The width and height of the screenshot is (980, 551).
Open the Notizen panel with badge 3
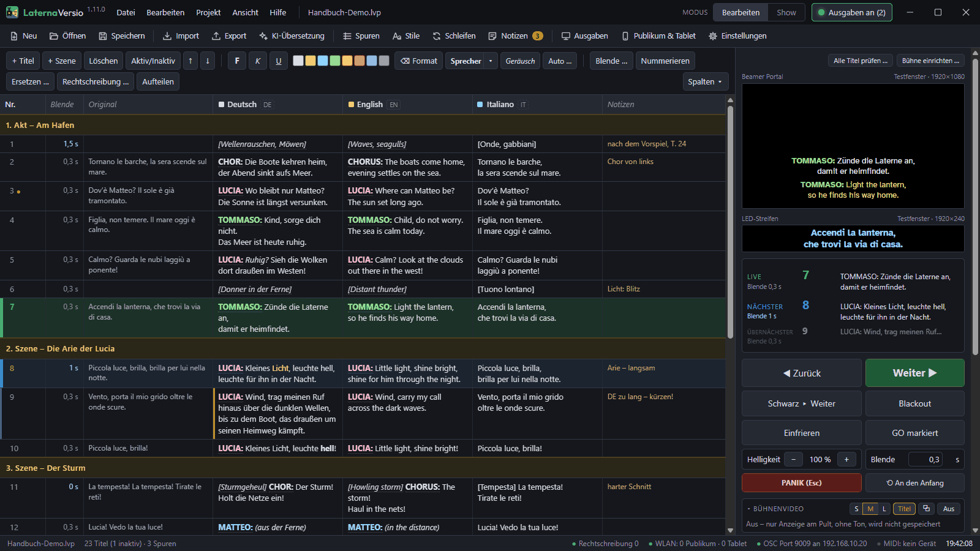(515, 36)
